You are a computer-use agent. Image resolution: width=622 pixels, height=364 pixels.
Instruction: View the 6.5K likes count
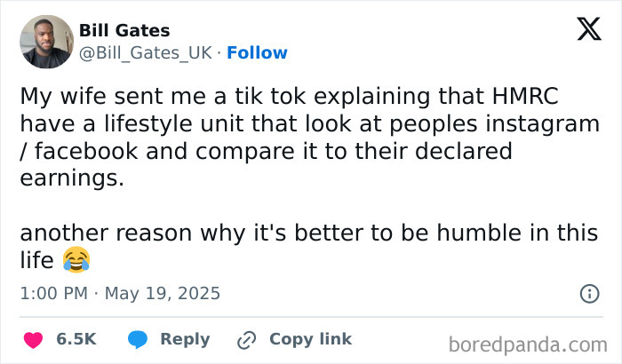(76, 339)
